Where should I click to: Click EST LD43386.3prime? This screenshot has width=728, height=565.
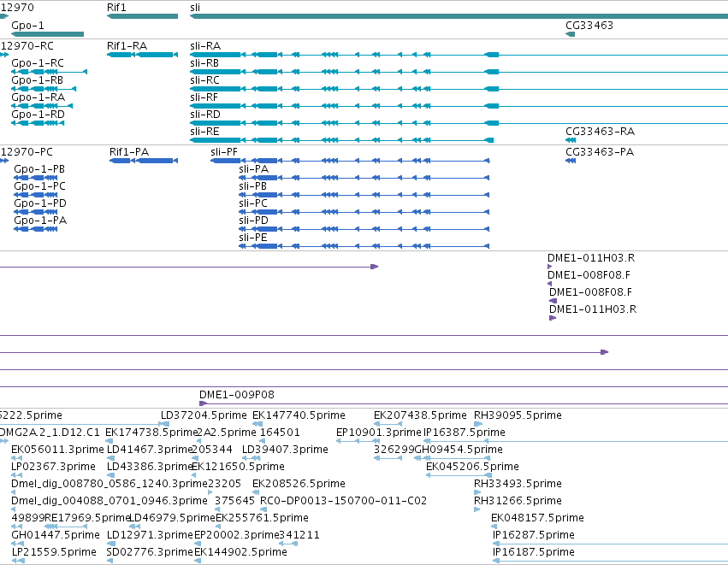(150, 467)
